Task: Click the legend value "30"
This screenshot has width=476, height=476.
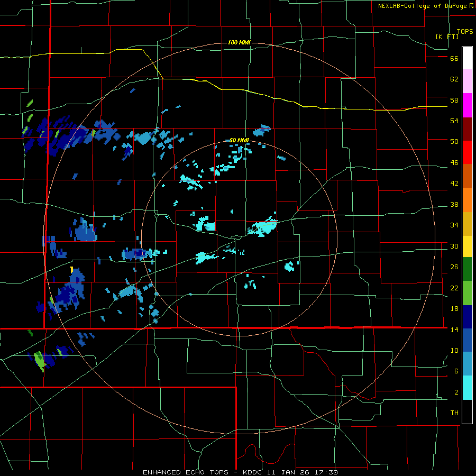Action: click(454, 246)
